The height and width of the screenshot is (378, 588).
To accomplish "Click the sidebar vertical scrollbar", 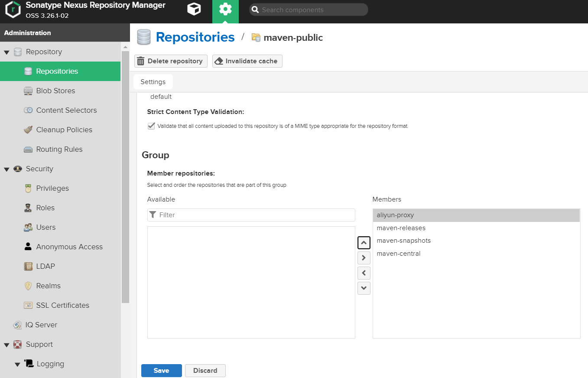I will coord(126,177).
